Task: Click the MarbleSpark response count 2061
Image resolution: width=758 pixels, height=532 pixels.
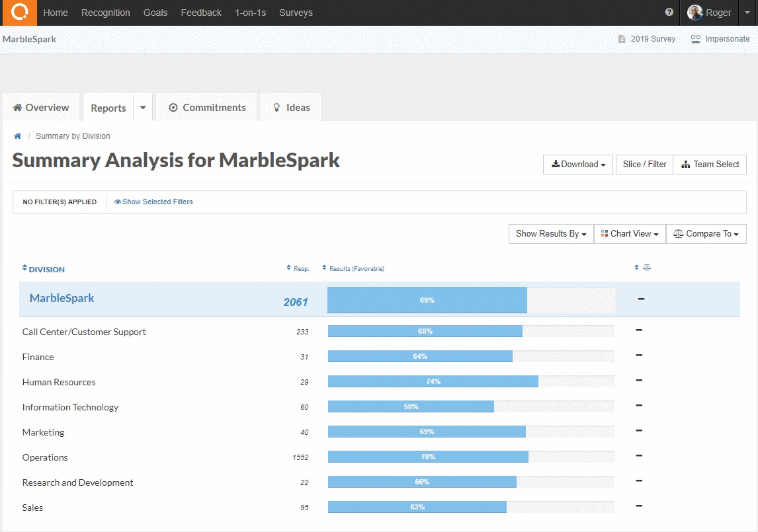Action: click(x=296, y=303)
